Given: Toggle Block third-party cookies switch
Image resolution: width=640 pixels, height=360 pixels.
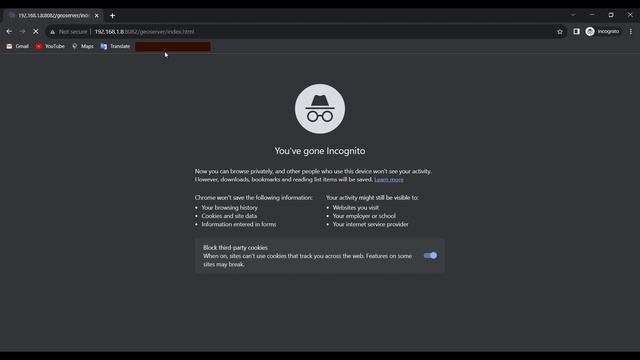Looking at the screenshot, I should coord(430,256).
